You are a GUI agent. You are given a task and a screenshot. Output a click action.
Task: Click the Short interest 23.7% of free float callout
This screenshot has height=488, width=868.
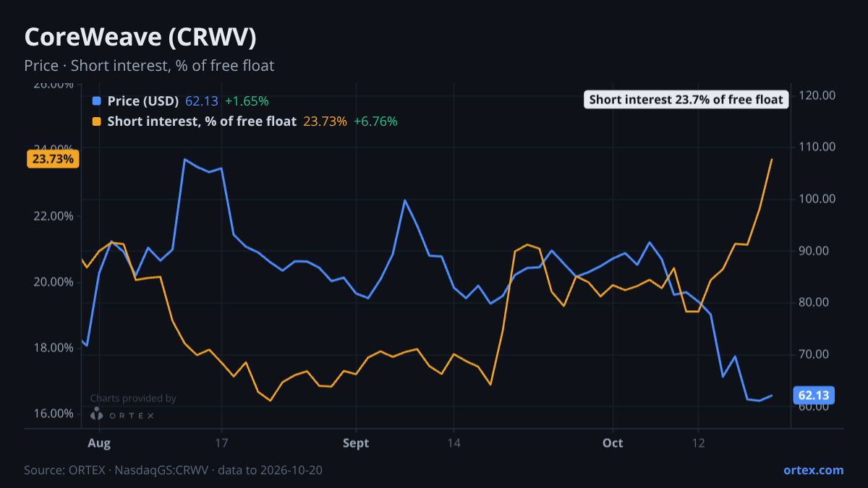coord(685,100)
